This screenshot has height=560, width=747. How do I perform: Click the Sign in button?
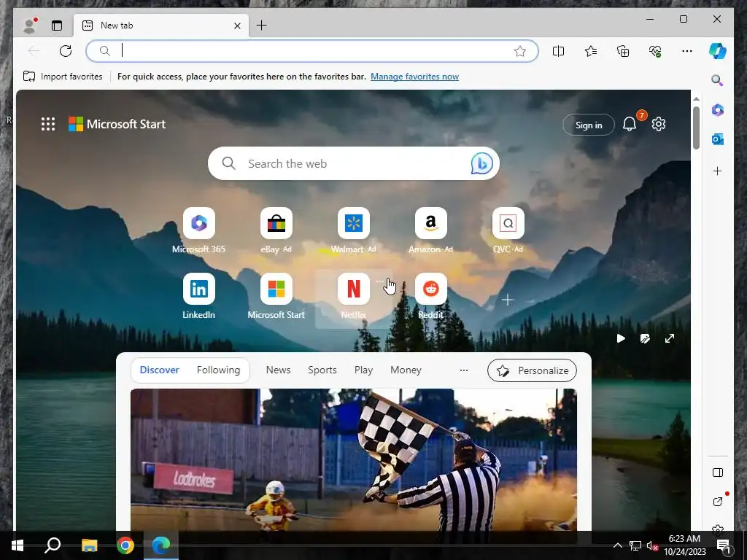[589, 125]
